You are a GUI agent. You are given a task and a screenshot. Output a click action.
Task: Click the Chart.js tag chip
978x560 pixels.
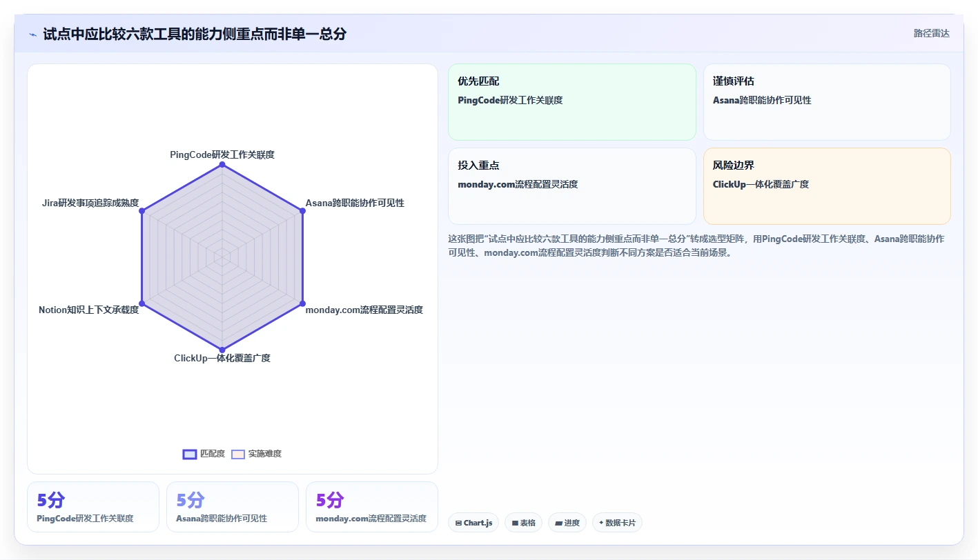coord(473,523)
